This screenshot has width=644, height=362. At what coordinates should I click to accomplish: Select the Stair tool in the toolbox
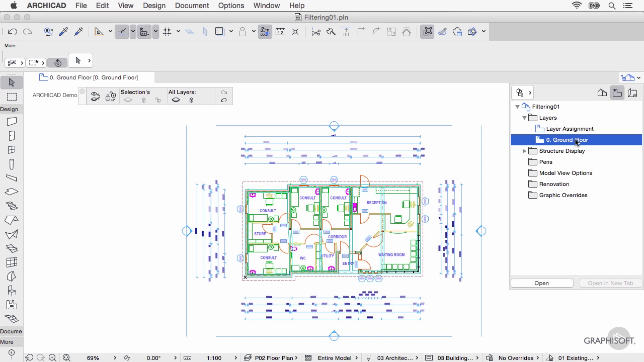click(x=12, y=206)
